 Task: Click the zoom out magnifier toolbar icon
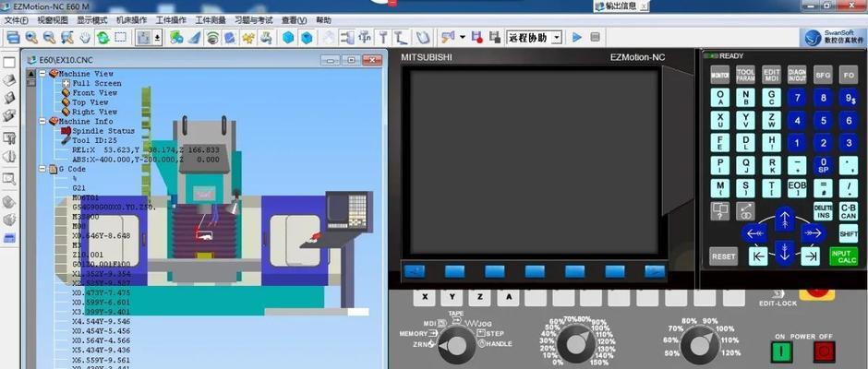coord(49,38)
